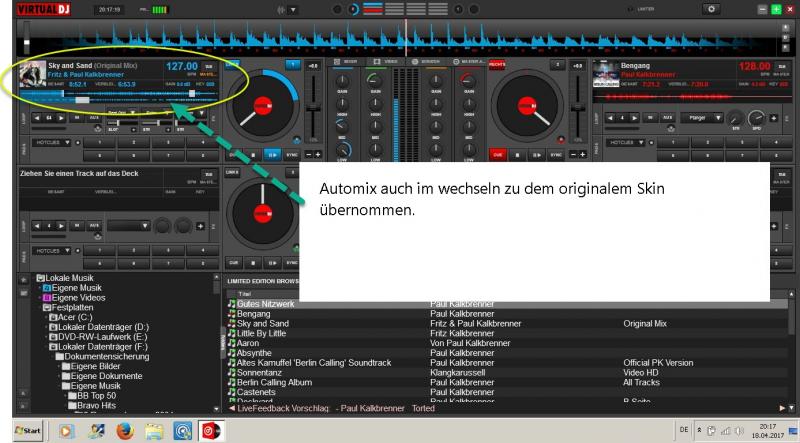Screen dimensions: 800x443
Task: Adjust deck 2 pitch fader
Action: coord(578,108)
